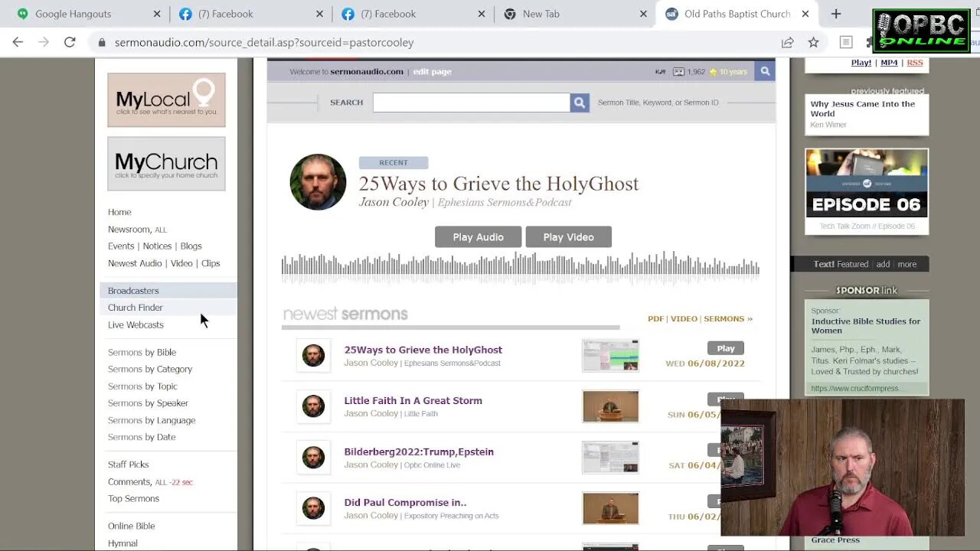Open the Top Sermons link
The width and height of the screenshot is (980, 551).
click(x=133, y=498)
